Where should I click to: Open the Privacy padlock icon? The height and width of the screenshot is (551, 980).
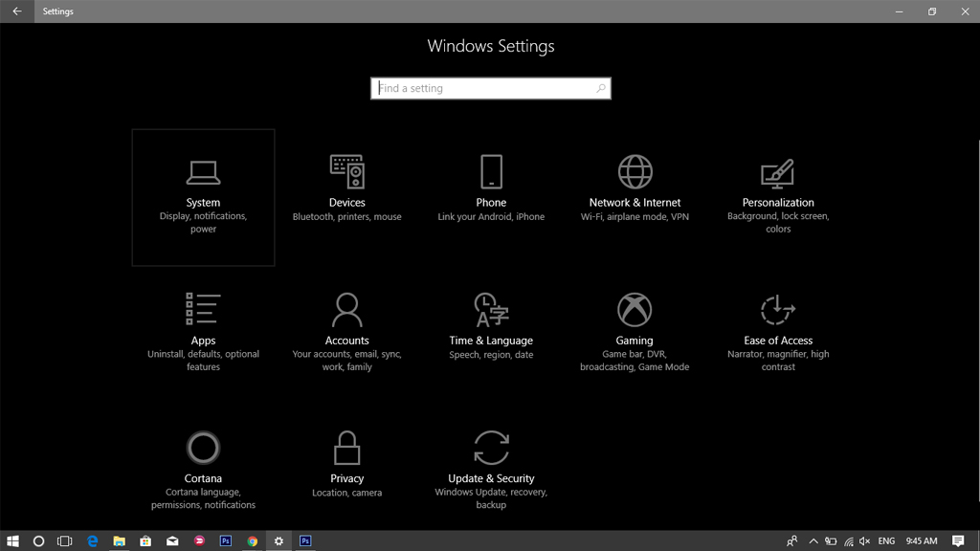(x=346, y=448)
